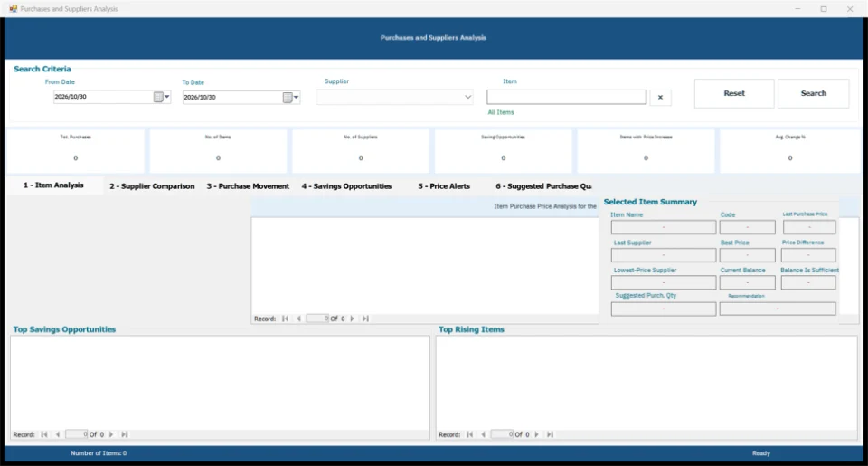
Task: Click the Suggested Purch. Qty field
Action: click(x=664, y=309)
